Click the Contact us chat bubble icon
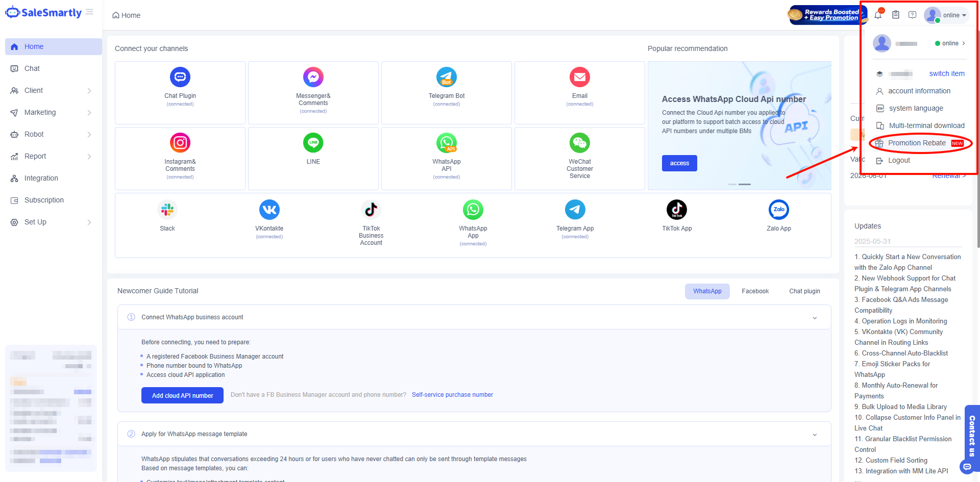 pos(967,467)
